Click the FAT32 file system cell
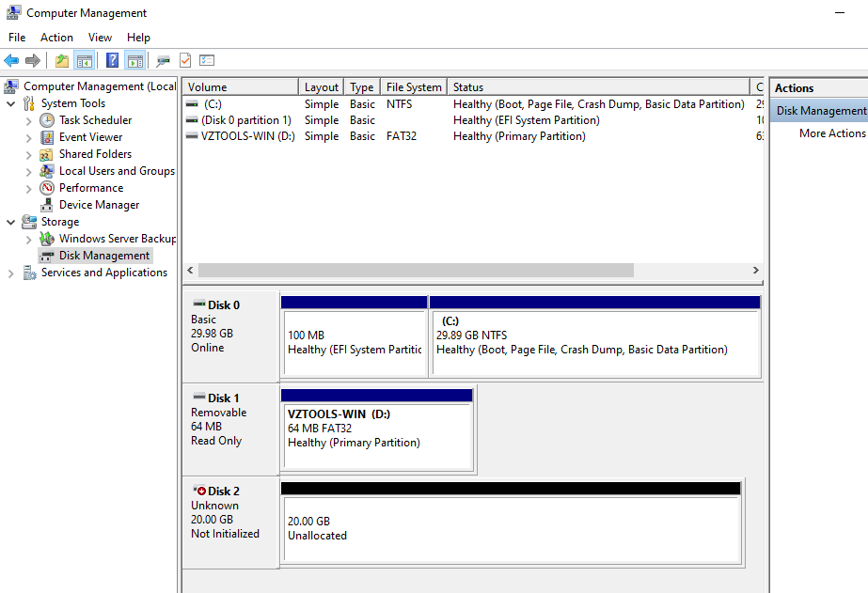Screen dimensions: 868x593 [x=402, y=136]
